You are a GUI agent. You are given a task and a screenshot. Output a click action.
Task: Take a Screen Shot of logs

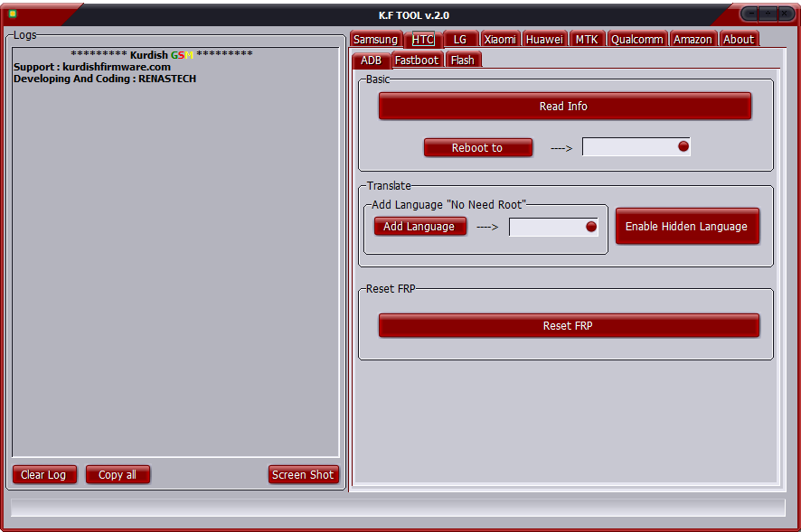(x=303, y=474)
